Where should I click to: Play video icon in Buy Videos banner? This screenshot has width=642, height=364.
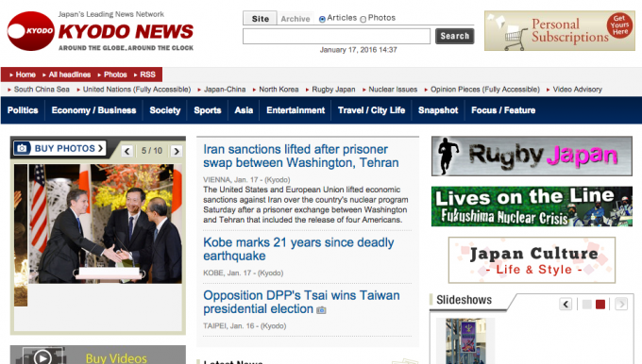tap(42, 357)
